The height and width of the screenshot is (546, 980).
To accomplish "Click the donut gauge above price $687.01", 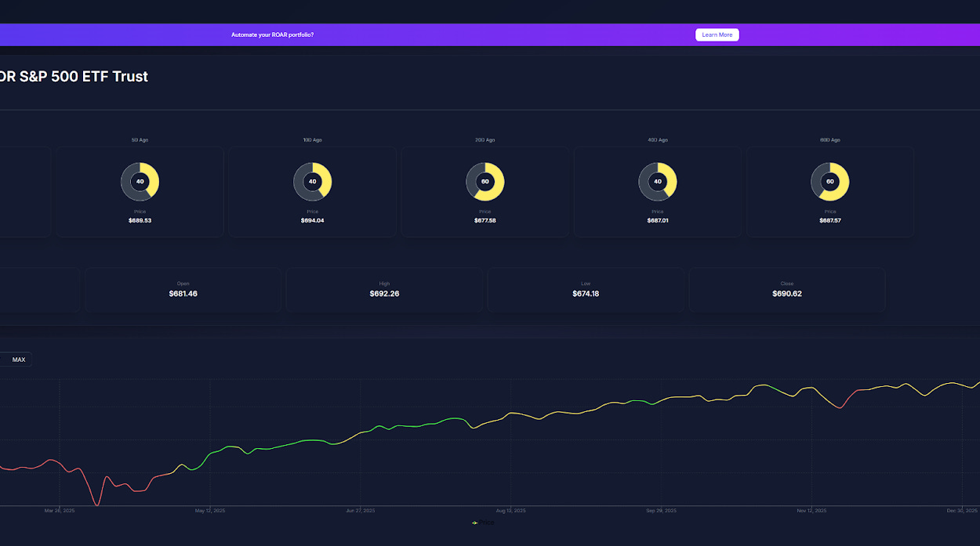I will tap(658, 181).
